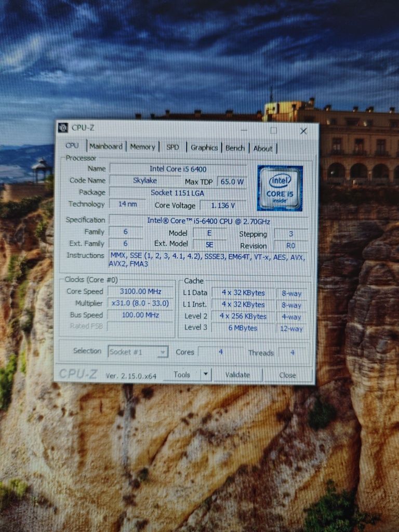Click the Close button at bottom
Screen dimensions: 399x532
(x=287, y=375)
